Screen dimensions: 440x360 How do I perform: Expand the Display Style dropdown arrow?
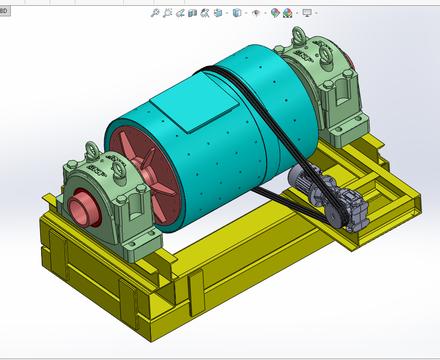(246, 13)
